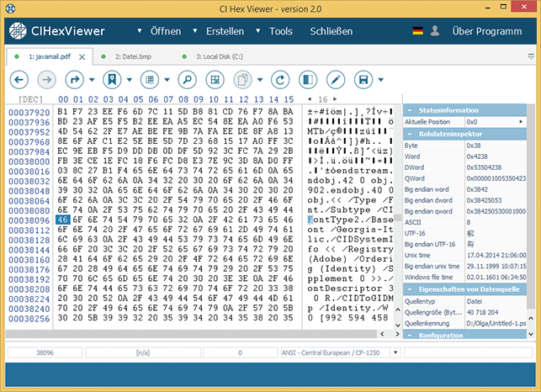Click address 00038256 in offset column
Image resolution: width=541 pixels, height=392 pixels.
(29, 319)
